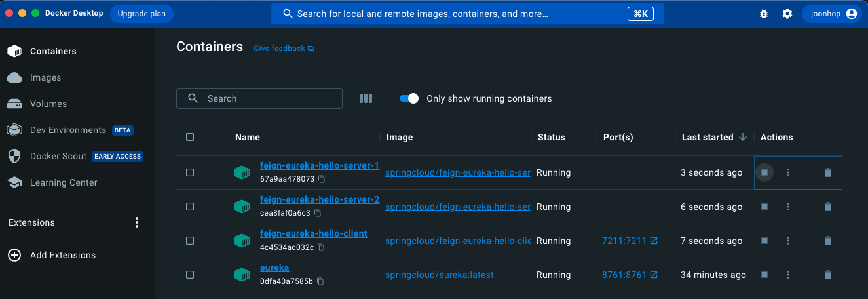Delete the feign-eureka-hello-client container

tap(827, 241)
